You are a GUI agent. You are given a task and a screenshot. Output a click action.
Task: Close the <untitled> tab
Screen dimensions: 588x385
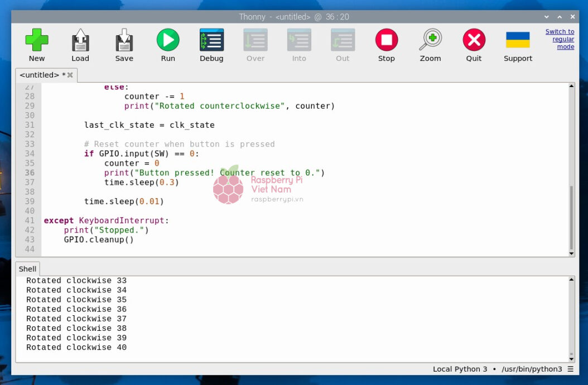point(70,75)
